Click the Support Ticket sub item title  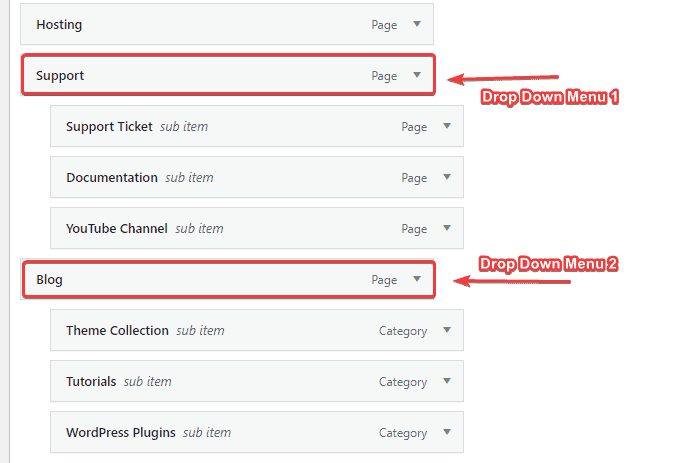coord(109,127)
